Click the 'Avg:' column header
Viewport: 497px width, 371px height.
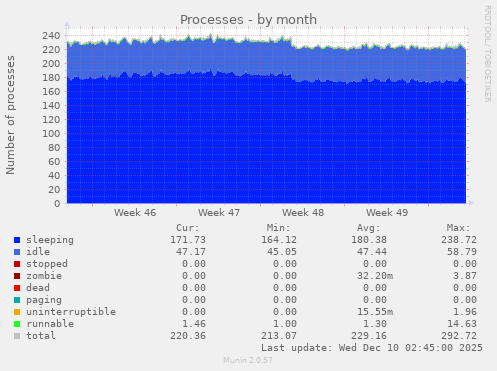pos(369,228)
